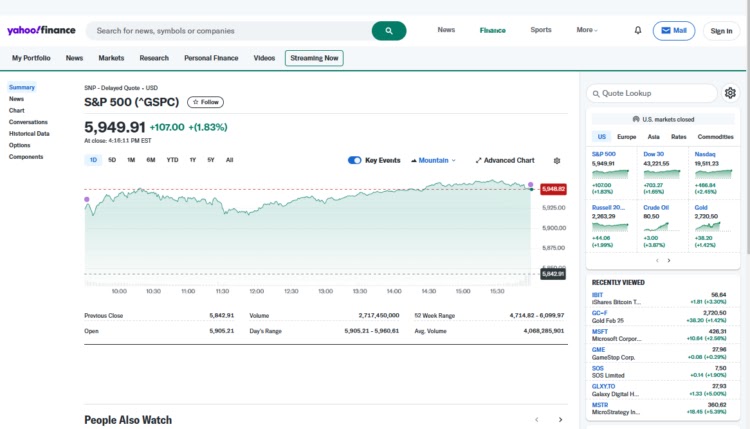Image resolution: width=750 pixels, height=429 pixels.
Task: Open Historical Data in left sidebar
Action: click(x=29, y=133)
